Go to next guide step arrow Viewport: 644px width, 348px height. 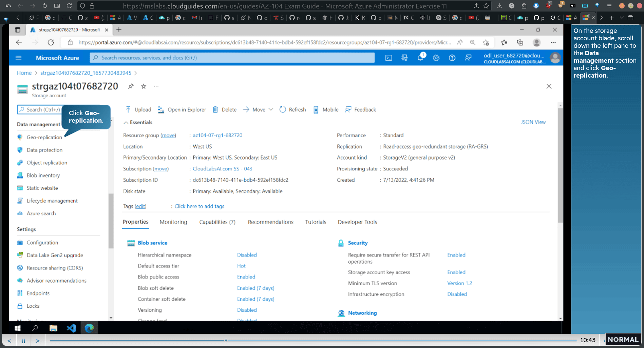(x=38, y=341)
